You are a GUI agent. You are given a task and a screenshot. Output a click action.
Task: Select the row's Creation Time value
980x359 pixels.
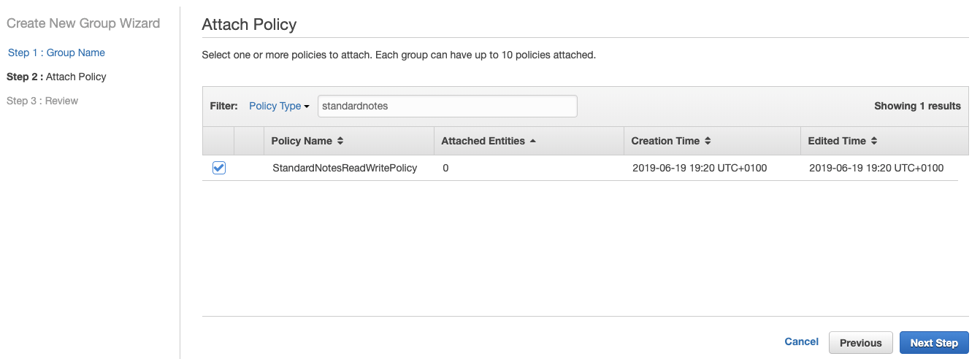point(699,168)
